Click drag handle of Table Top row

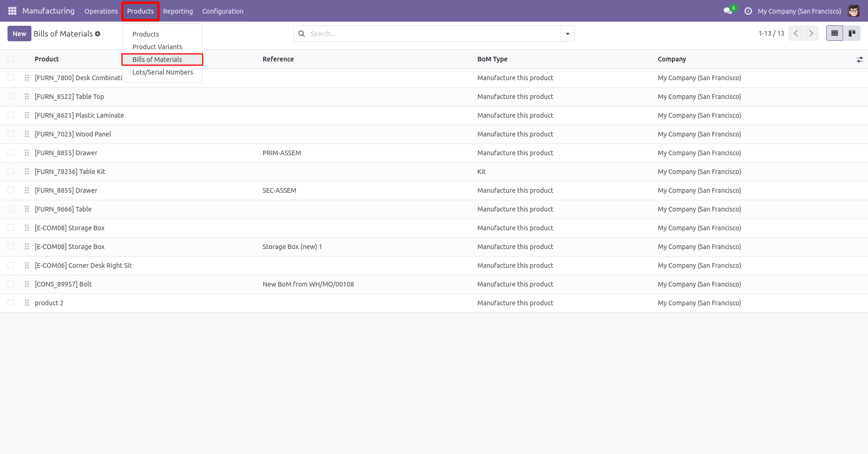pos(27,97)
